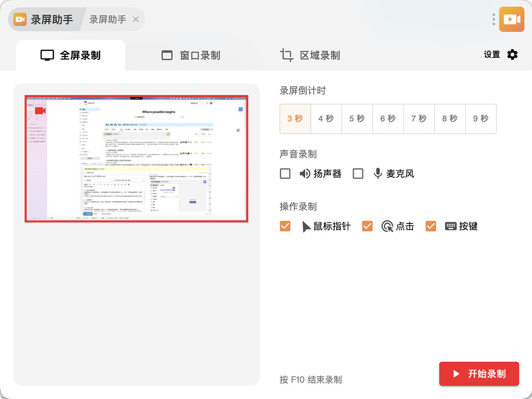The image size is (532, 399).
Task: Open 设置 settings label
Action: click(492, 55)
